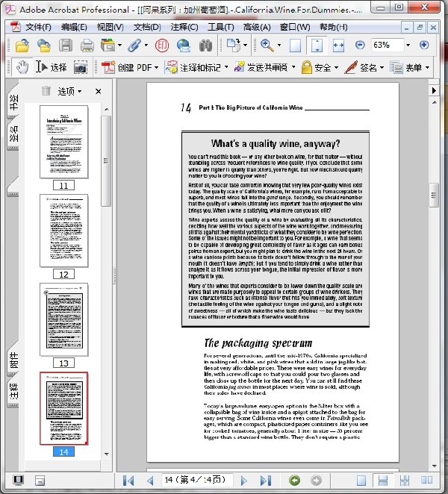
Task: Select the page 13 thumbnail
Action: pos(64,319)
